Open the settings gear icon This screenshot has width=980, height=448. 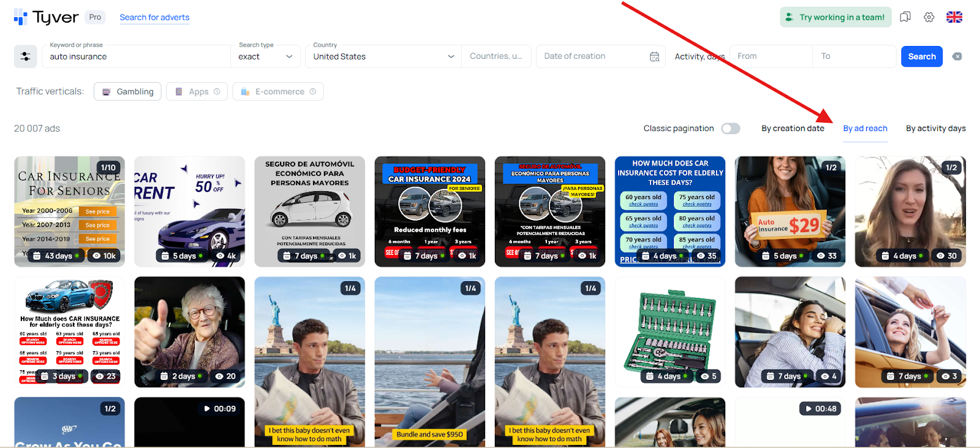click(929, 17)
